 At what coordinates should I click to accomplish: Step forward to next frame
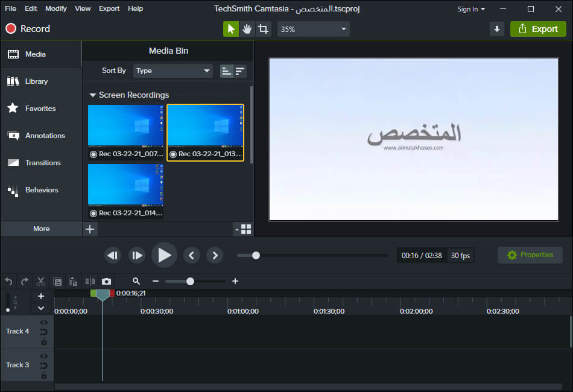pyautogui.click(x=137, y=255)
